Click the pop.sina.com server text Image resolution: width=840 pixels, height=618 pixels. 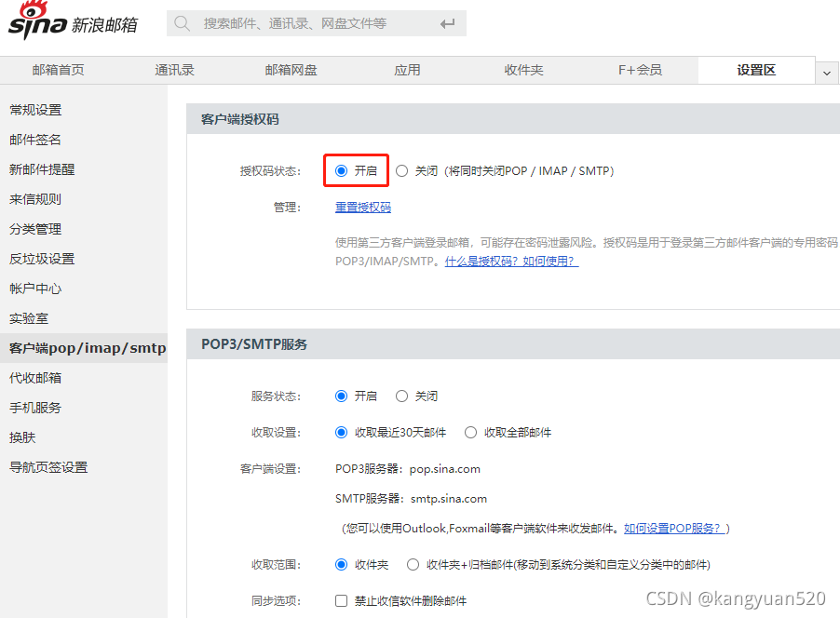tap(444, 469)
